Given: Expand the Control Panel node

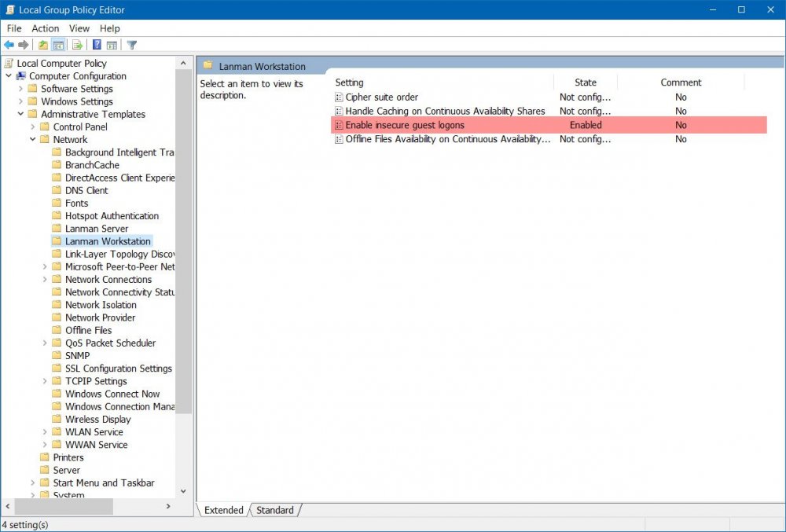Looking at the screenshot, I should pos(32,127).
